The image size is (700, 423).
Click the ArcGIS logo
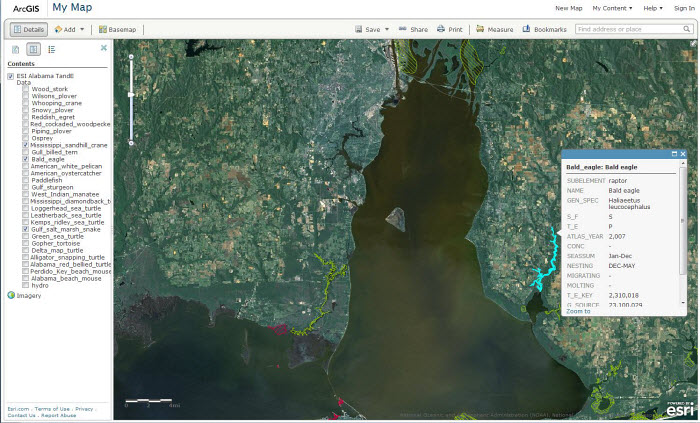(26, 8)
